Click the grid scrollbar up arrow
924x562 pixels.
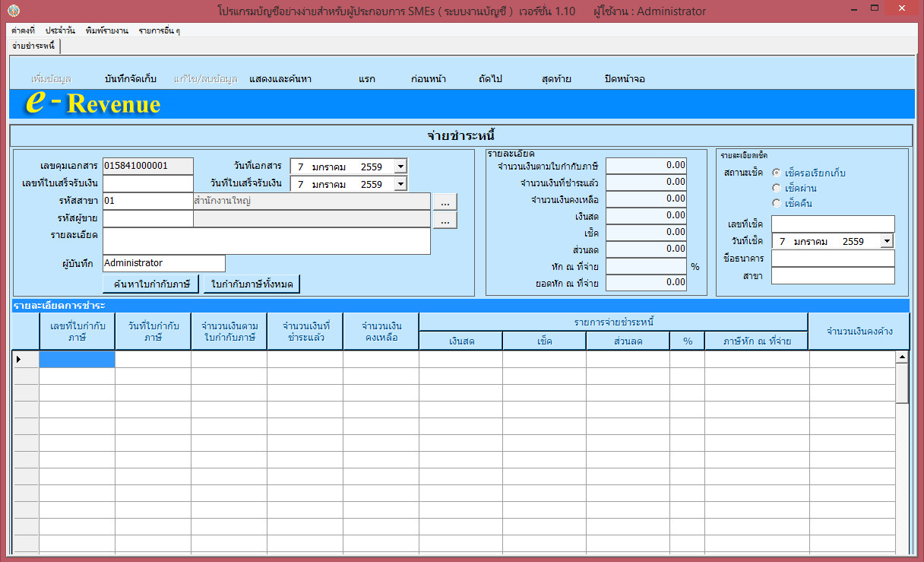click(902, 357)
